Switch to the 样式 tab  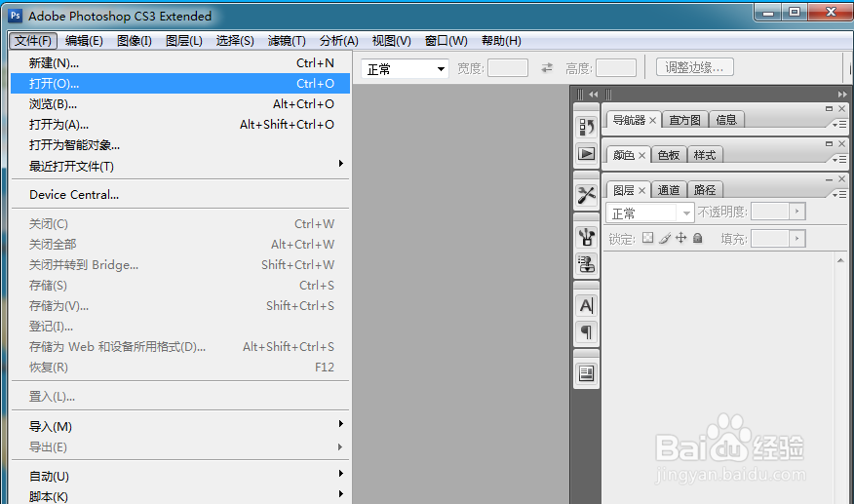(705, 155)
